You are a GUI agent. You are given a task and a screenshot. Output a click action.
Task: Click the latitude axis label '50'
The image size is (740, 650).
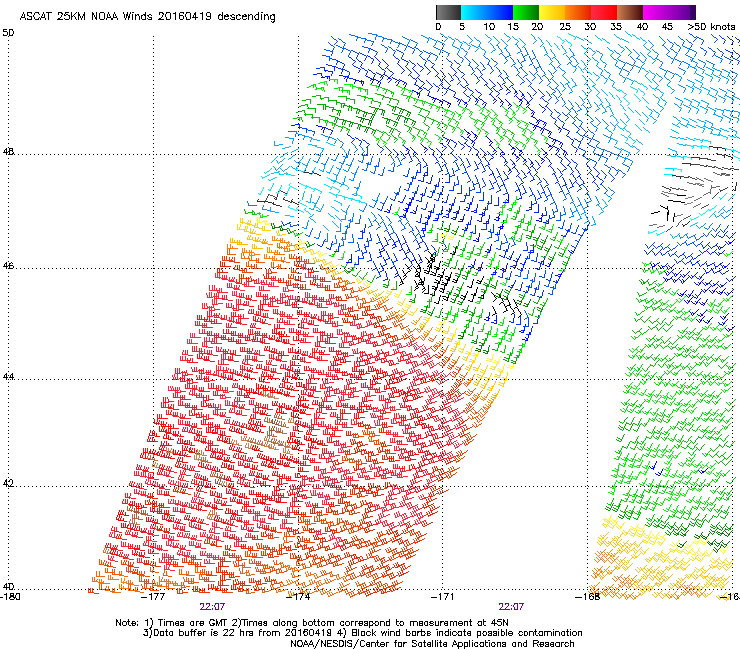coord(8,33)
